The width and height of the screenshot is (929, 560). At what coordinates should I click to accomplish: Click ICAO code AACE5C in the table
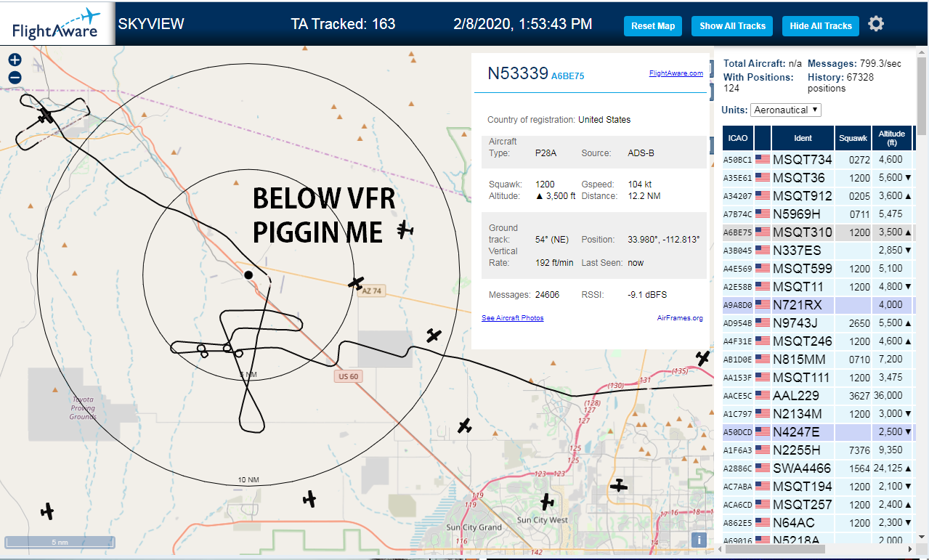coord(738,396)
